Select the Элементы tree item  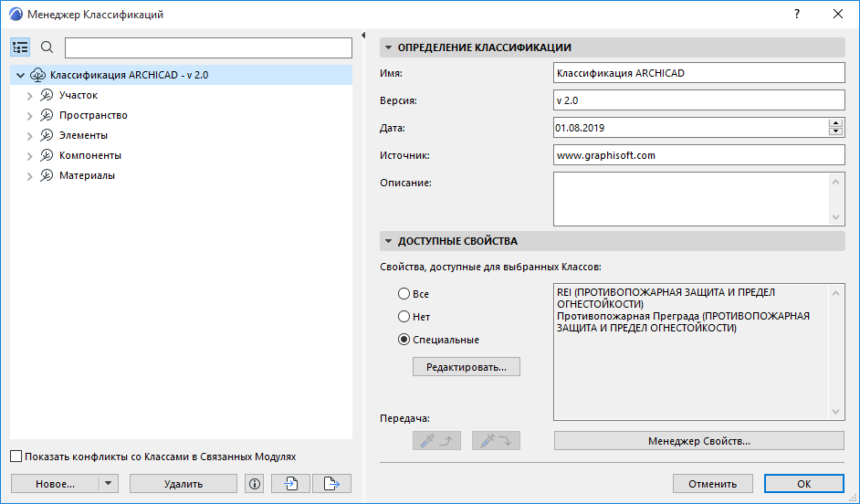coord(83,135)
